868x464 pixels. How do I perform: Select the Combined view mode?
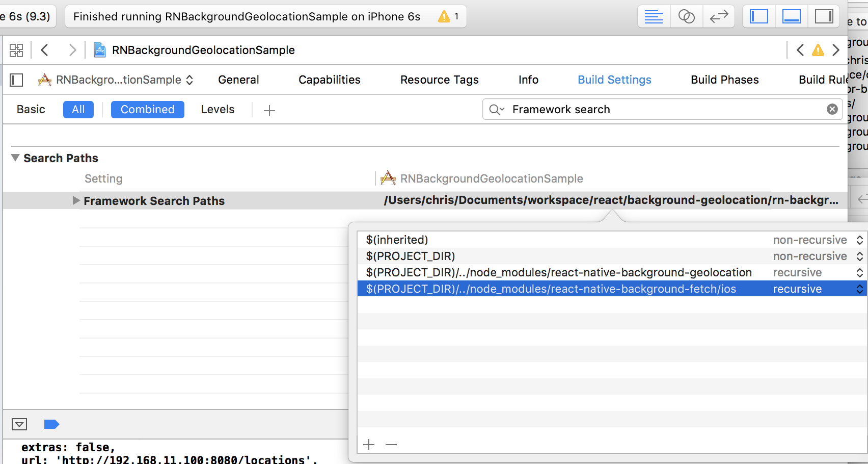pyautogui.click(x=148, y=110)
